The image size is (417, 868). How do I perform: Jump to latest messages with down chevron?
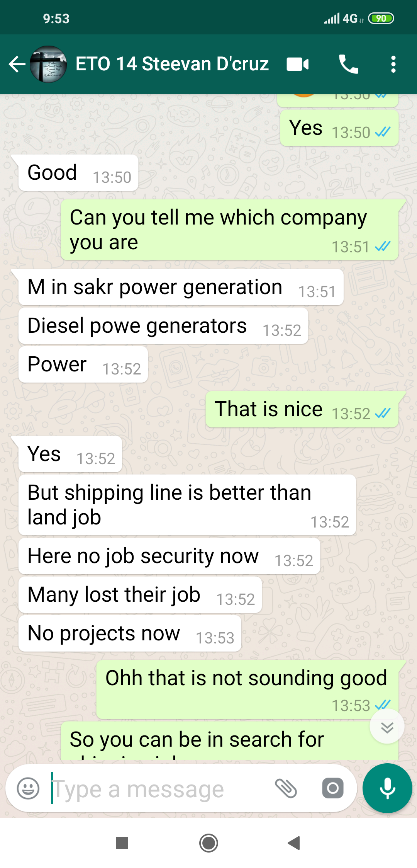pos(387,727)
